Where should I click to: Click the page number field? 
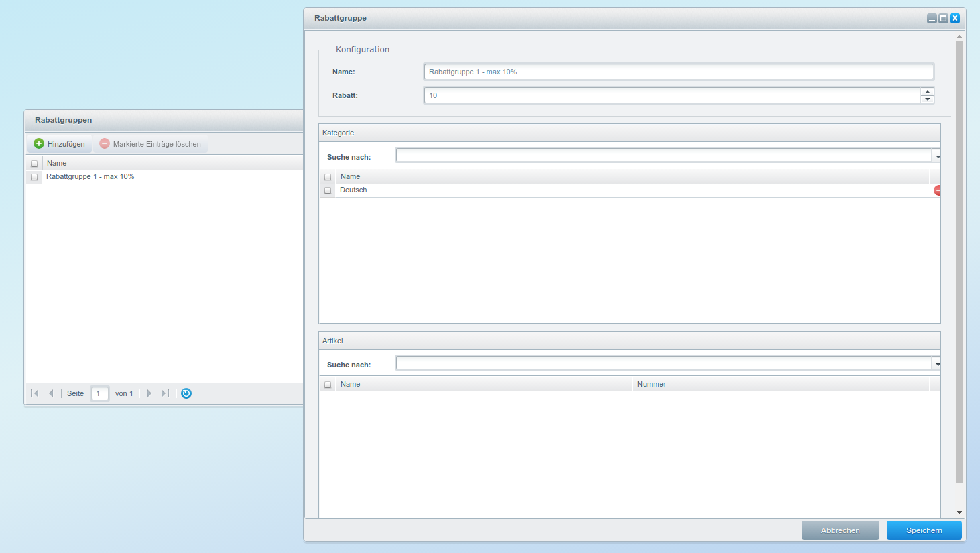99,393
